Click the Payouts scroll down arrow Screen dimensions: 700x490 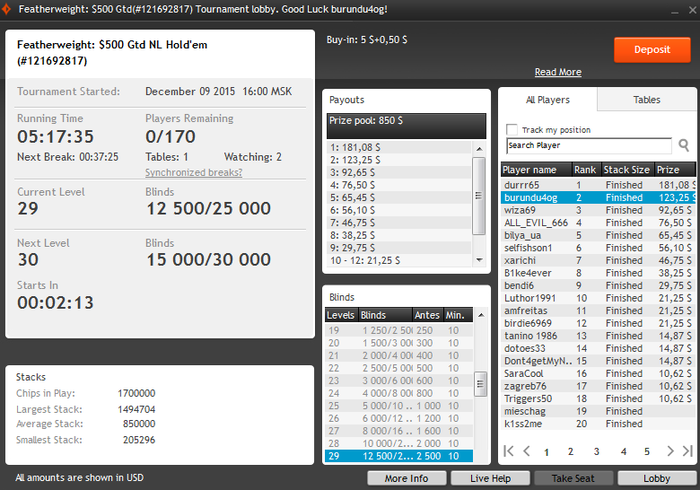[x=479, y=260]
